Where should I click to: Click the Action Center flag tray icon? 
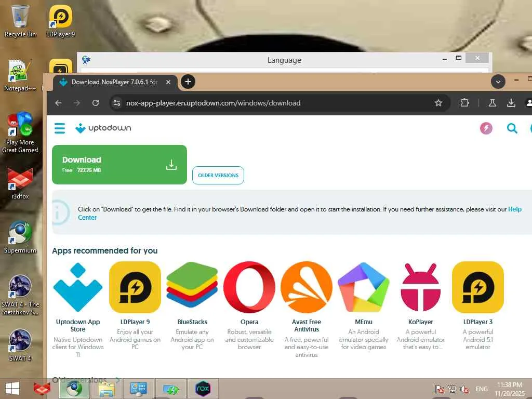point(439,389)
